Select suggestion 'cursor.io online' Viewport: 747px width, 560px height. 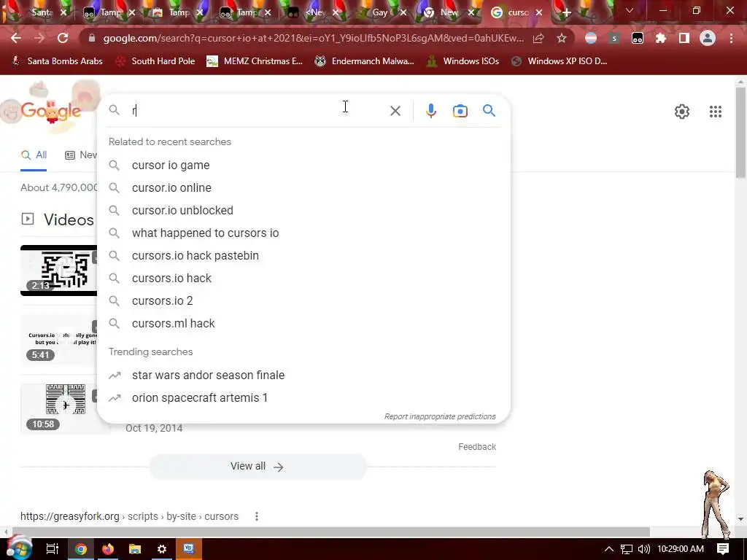tap(303, 187)
